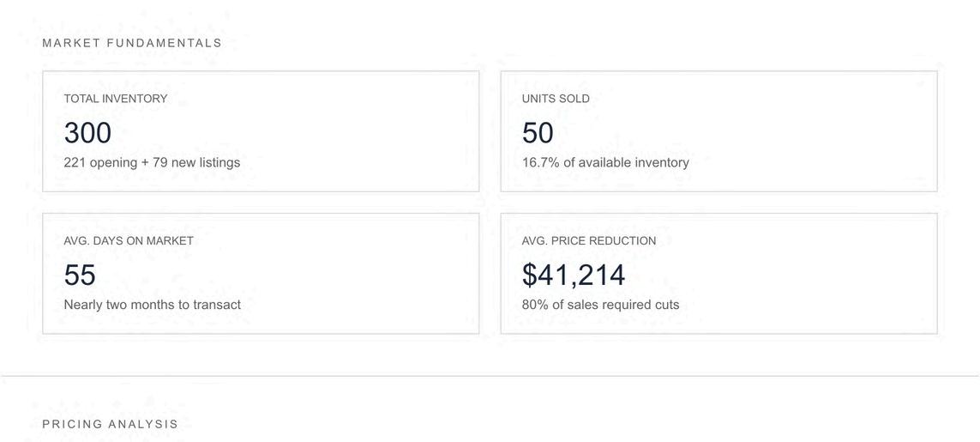980x442 pixels.
Task: Click the divider line above Pricing Analysis
Action: [x=490, y=376]
